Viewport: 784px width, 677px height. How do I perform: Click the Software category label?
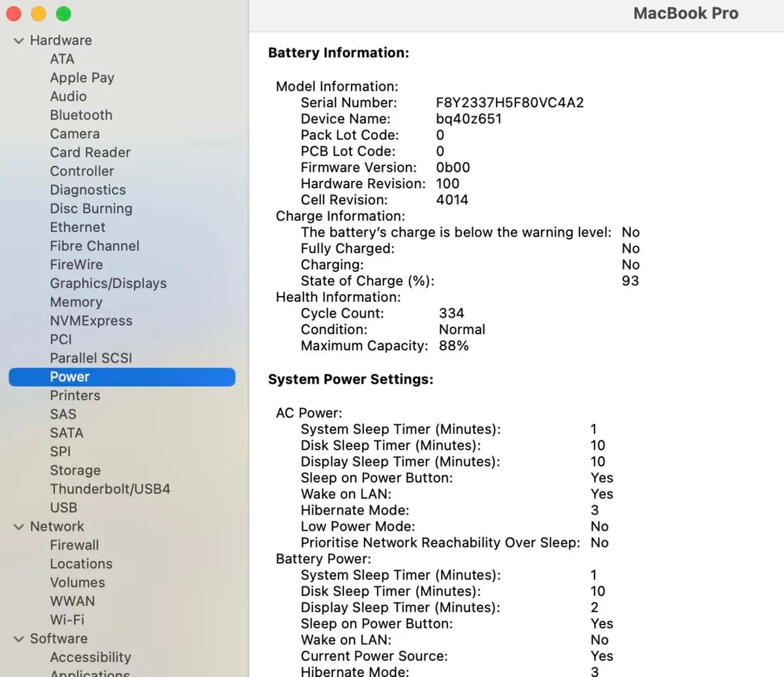click(x=59, y=639)
